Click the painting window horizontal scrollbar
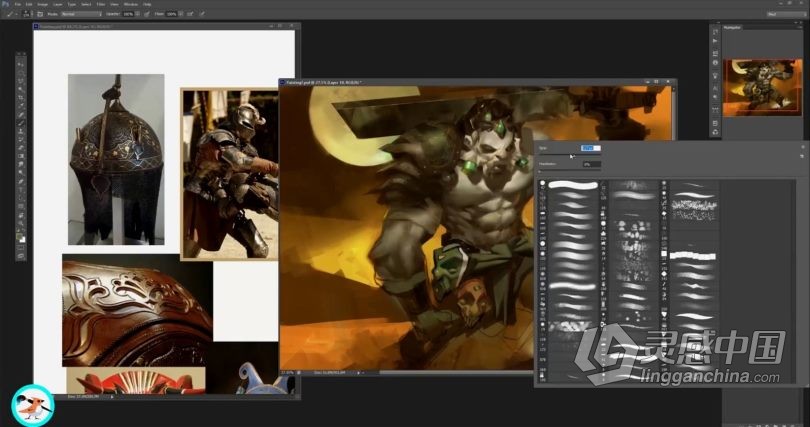Image resolution: width=810 pixels, height=427 pixels. (x=455, y=372)
